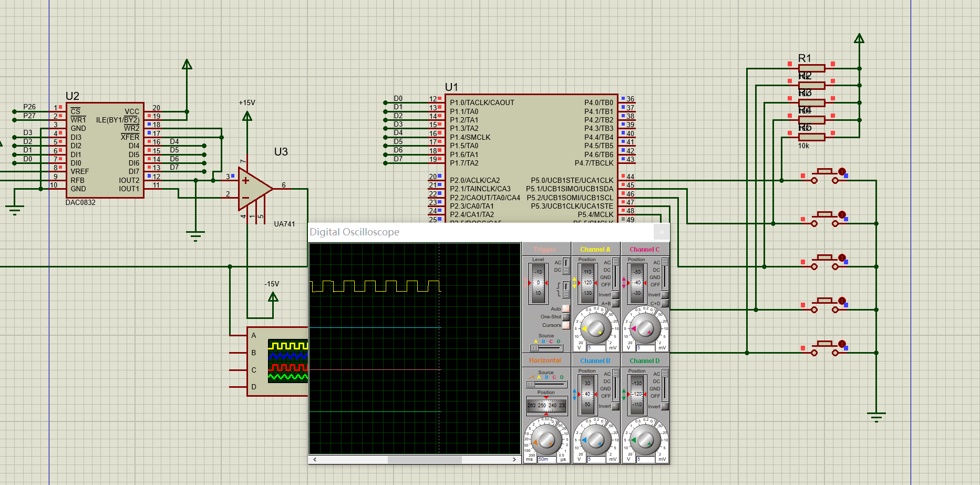Image resolution: width=980 pixels, height=485 pixels.
Task: Click trigger Source selector slider
Action: pos(546,348)
